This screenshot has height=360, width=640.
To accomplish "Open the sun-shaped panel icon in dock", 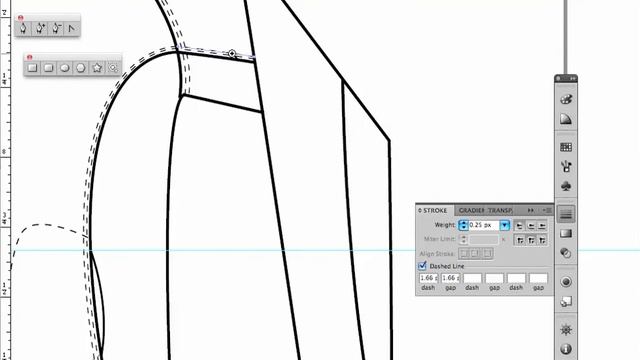I will (566, 329).
